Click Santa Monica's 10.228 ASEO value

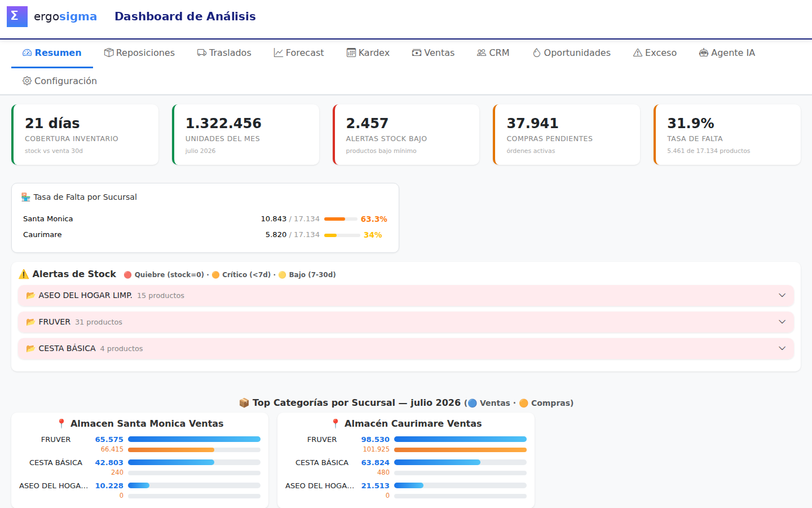(x=109, y=485)
